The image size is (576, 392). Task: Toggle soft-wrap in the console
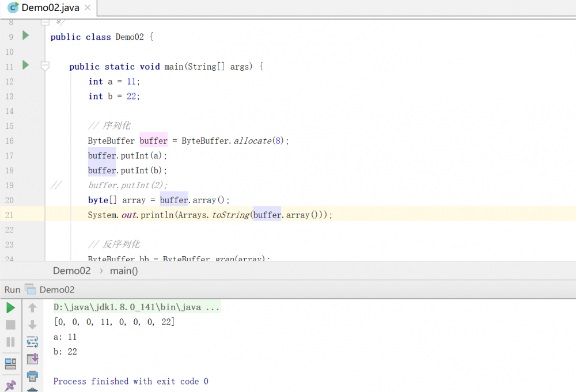[32, 342]
